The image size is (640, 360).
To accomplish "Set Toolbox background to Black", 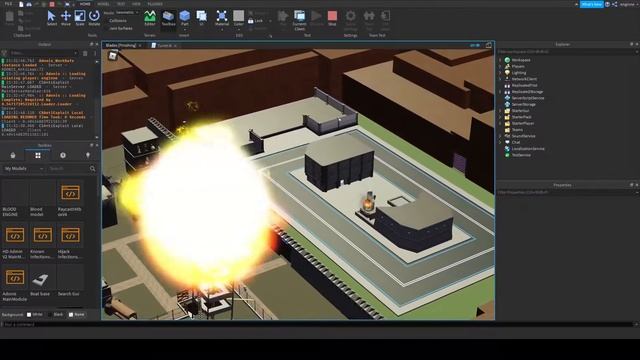I will tap(55, 315).
